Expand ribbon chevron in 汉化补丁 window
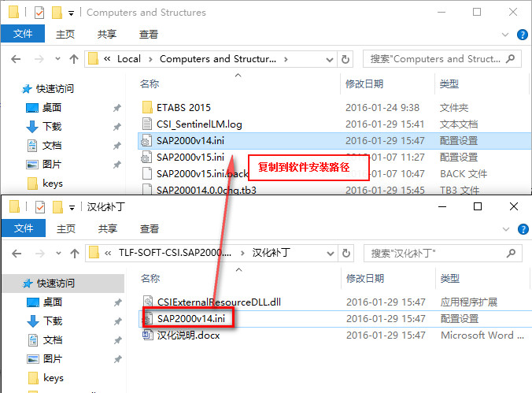Image resolution: width=532 pixels, height=393 pixels. click(x=506, y=229)
